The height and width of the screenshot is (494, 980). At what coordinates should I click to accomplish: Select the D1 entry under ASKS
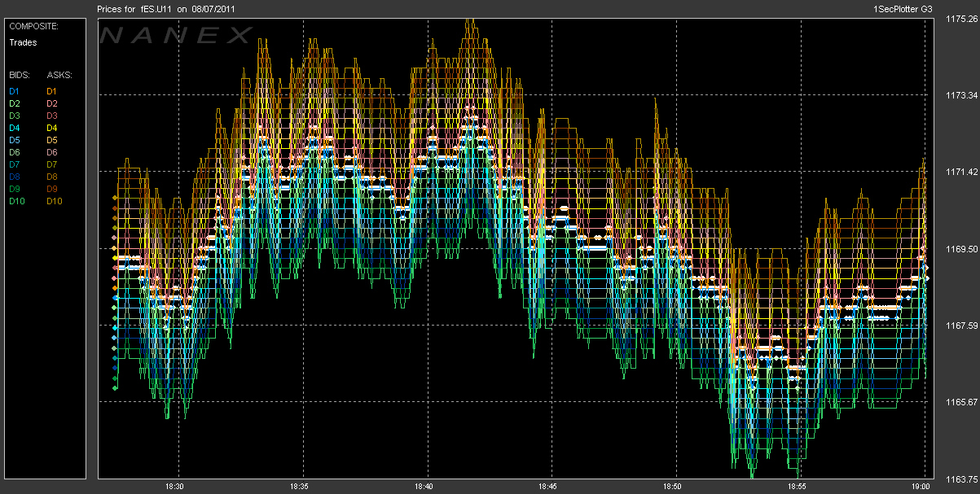(52, 91)
